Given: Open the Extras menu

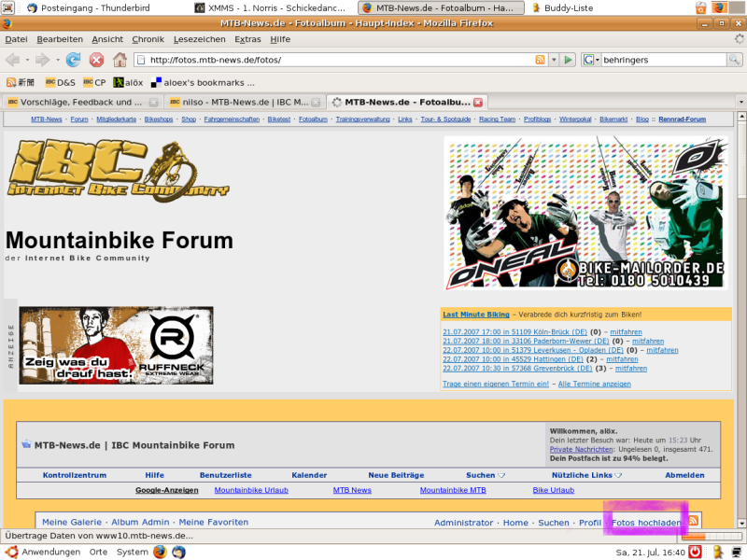Looking at the screenshot, I should pyautogui.click(x=247, y=39).
